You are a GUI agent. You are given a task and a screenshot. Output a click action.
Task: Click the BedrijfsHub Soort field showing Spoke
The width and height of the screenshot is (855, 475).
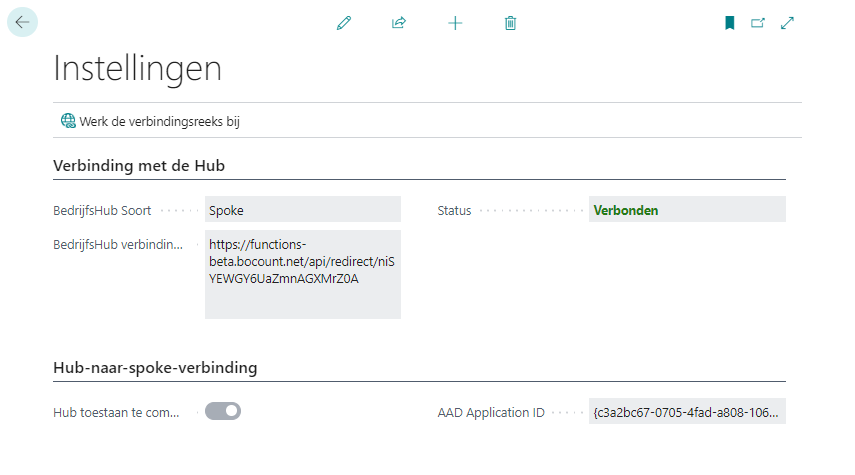[x=302, y=210]
